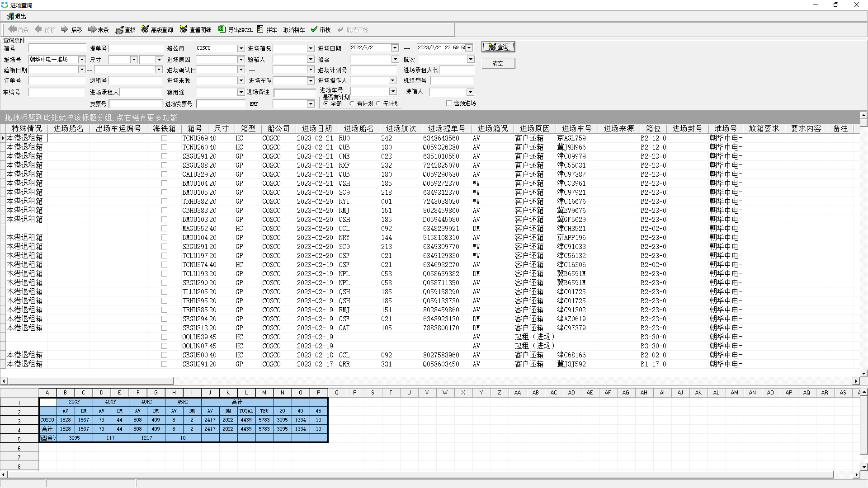Tick 海铁箱 checkbox for TCNU369 row
This screenshot has height=488, width=868.
[164, 138]
